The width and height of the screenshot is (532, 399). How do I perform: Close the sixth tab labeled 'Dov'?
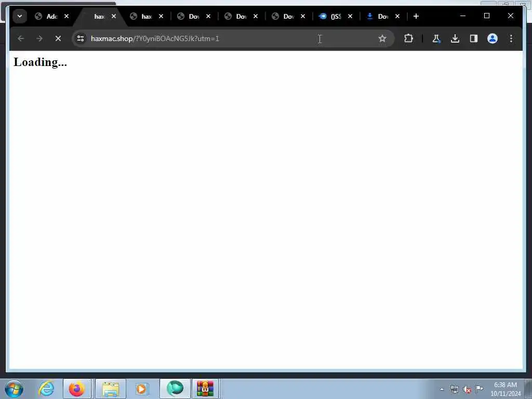pyautogui.click(x=303, y=16)
